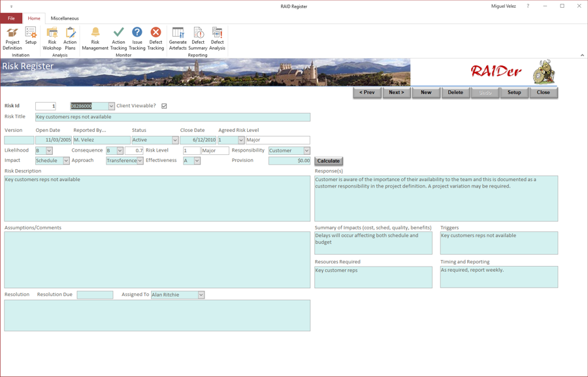Go to the next record with Next
Viewport: 588px width, 377px height.
(397, 92)
